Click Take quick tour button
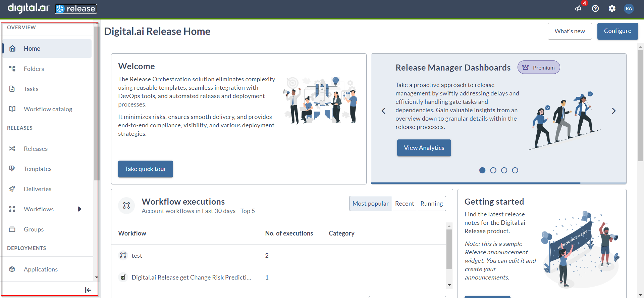 click(x=146, y=169)
